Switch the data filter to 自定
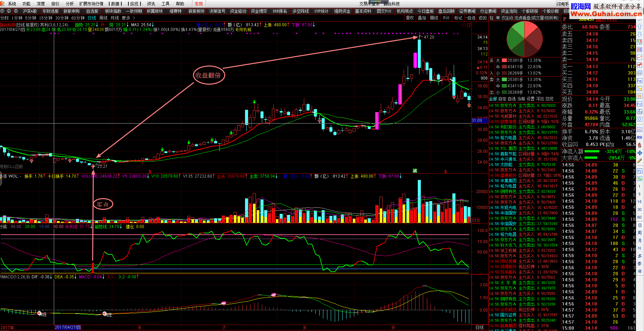 click(x=502, y=99)
